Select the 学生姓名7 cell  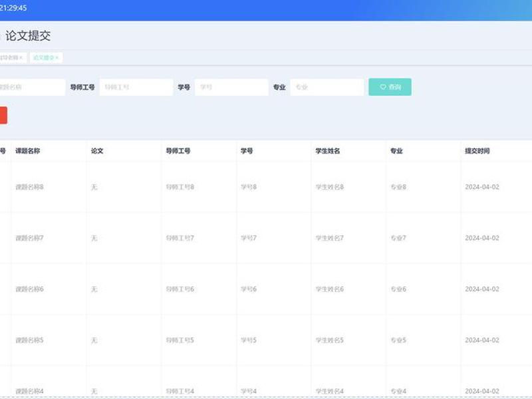[330, 238]
